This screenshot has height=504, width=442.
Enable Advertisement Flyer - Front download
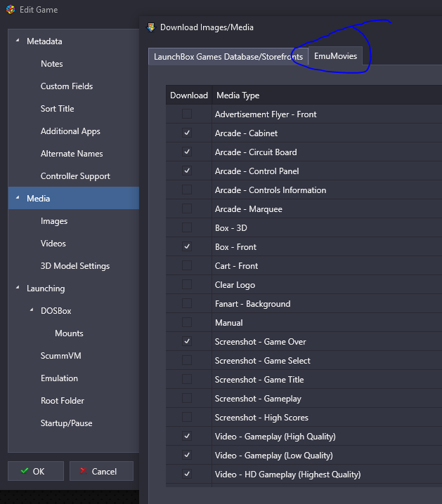187,114
